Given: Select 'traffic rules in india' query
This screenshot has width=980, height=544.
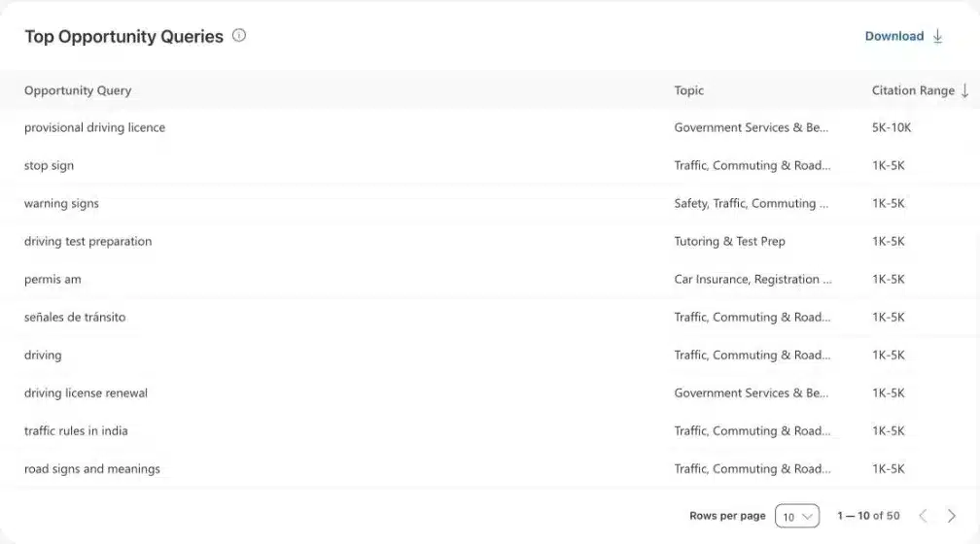Looking at the screenshot, I should [76, 431].
